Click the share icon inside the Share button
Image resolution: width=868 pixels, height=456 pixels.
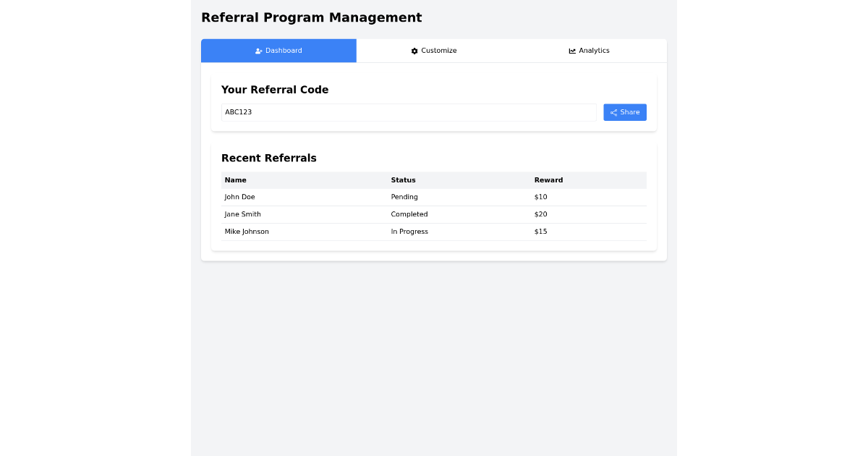[613, 112]
